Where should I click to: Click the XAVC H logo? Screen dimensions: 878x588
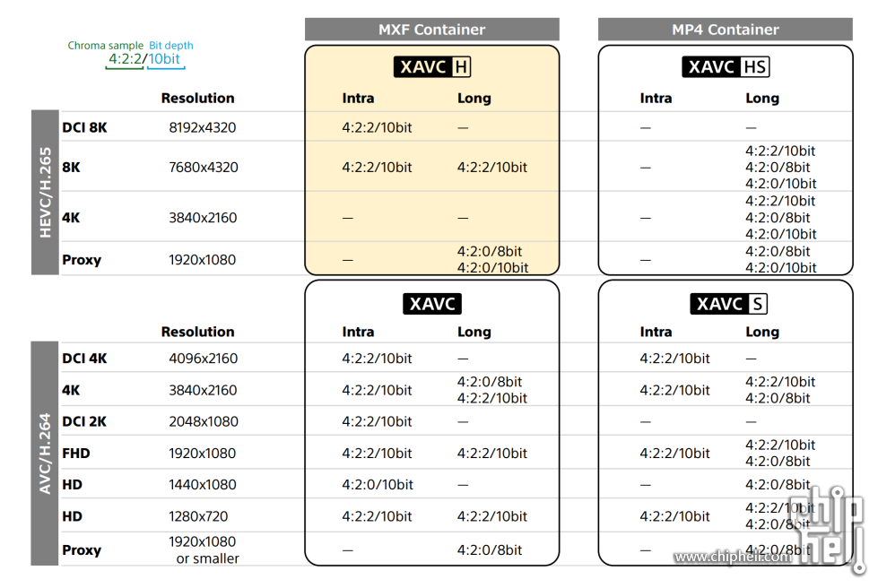(x=431, y=67)
